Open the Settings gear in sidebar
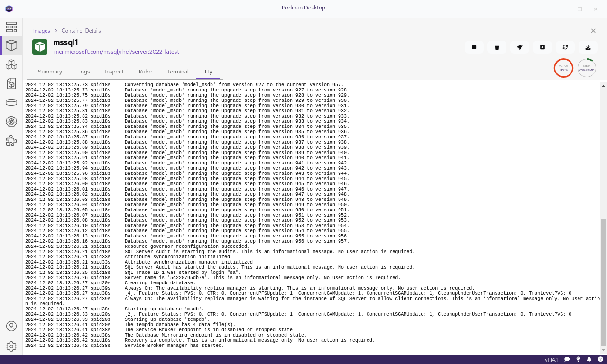Image resolution: width=607 pixels, height=364 pixels. tap(11, 346)
